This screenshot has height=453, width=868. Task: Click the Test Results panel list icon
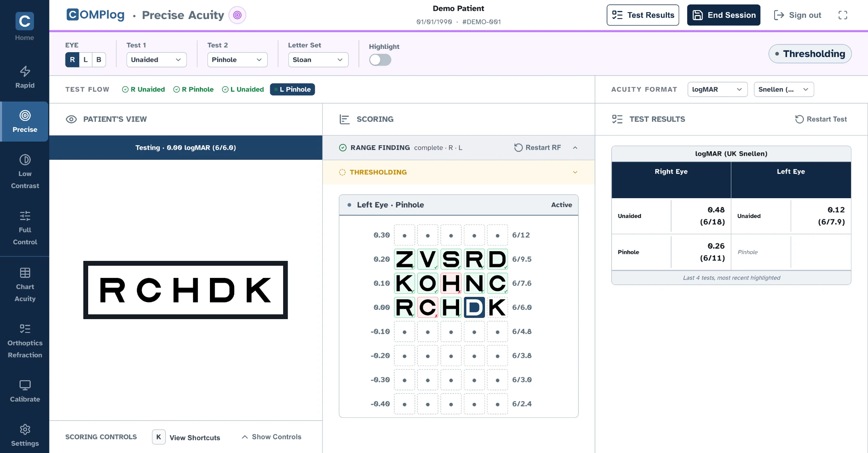(x=617, y=119)
